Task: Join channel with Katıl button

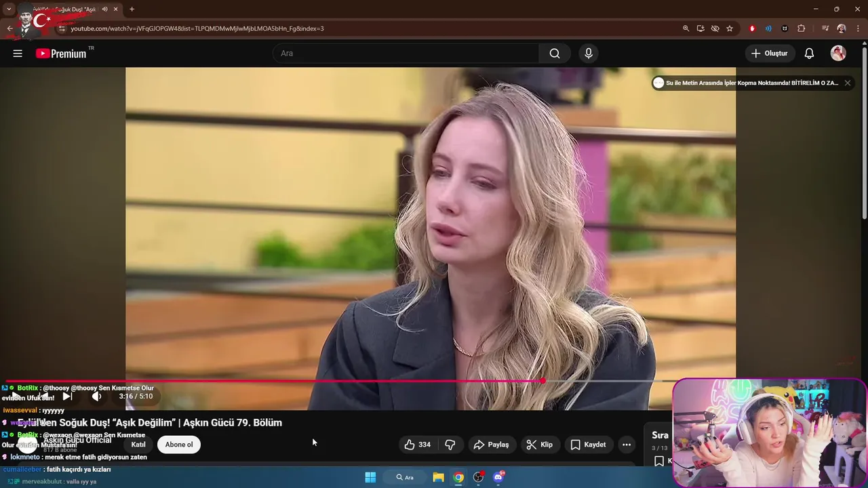Action: pos(138,445)
